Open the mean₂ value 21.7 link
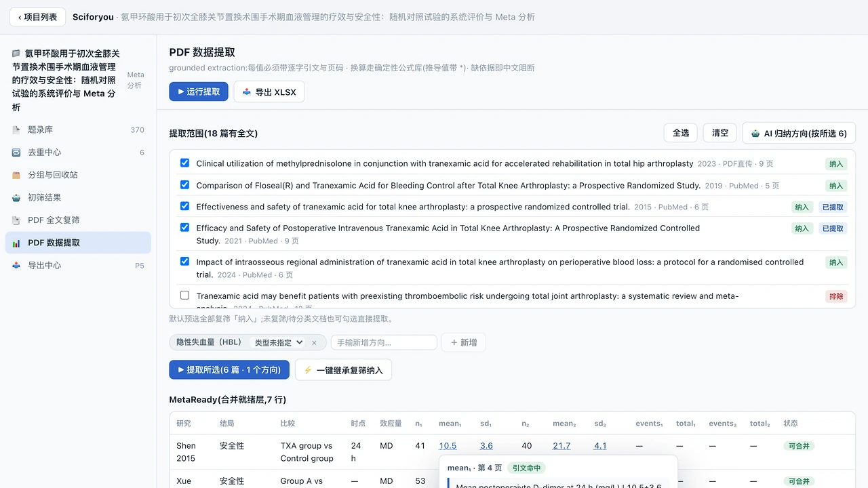 (561, 446)
